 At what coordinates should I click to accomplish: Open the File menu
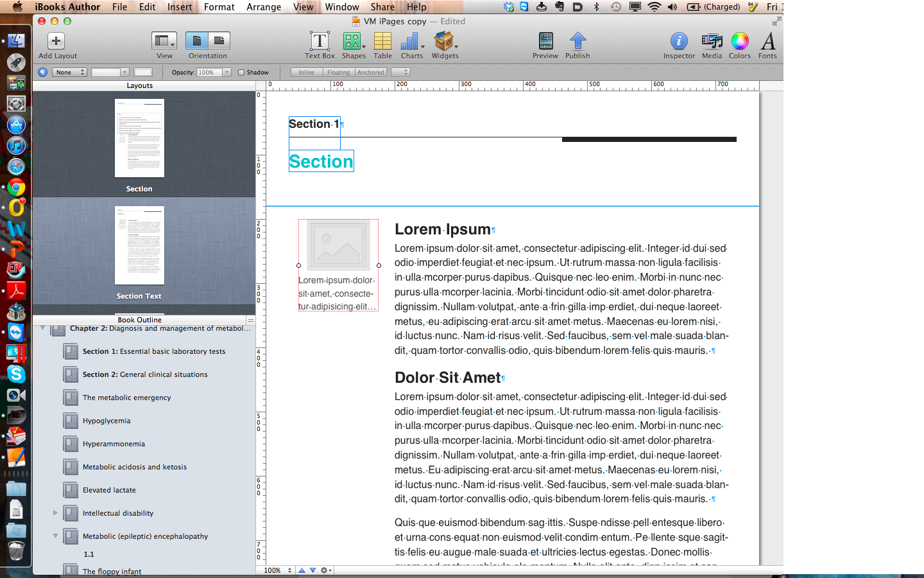point(119,7)
